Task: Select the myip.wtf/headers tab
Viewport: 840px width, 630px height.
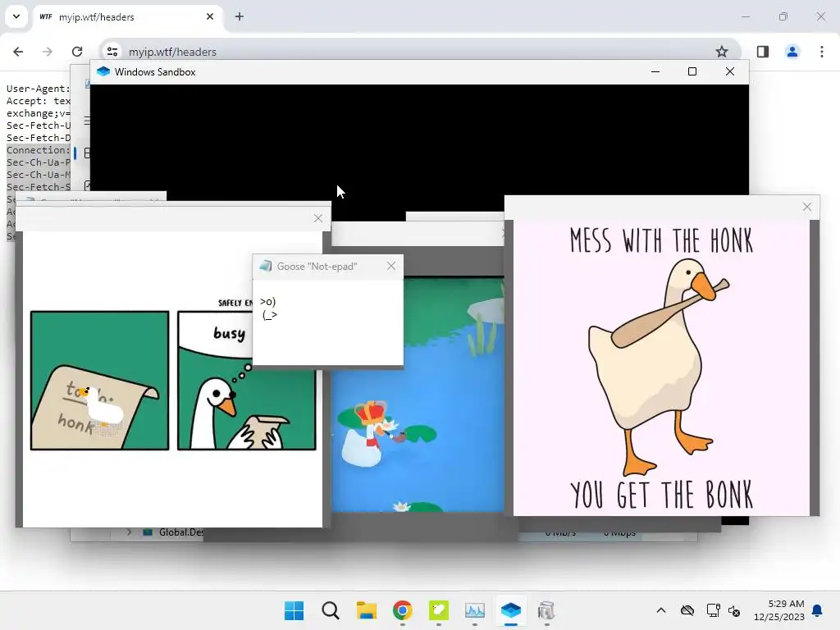Action: (x=128, y=17)
